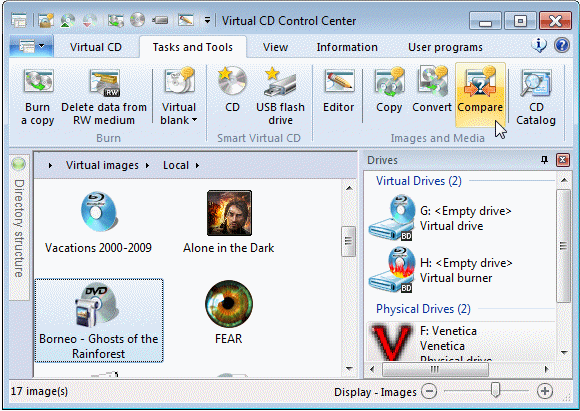
Task: Select Borneo - Ghosts of the Rainforest
Action: [x=99, y=320]
